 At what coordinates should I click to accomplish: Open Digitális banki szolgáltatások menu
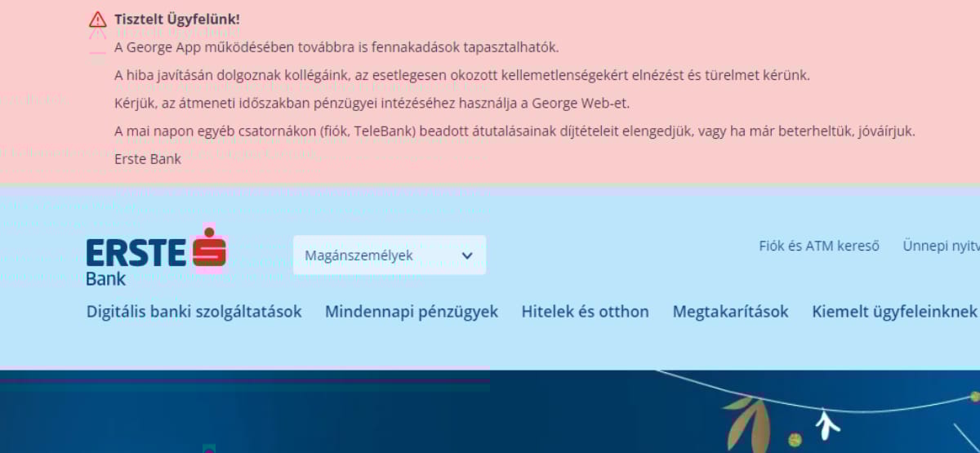194,311
